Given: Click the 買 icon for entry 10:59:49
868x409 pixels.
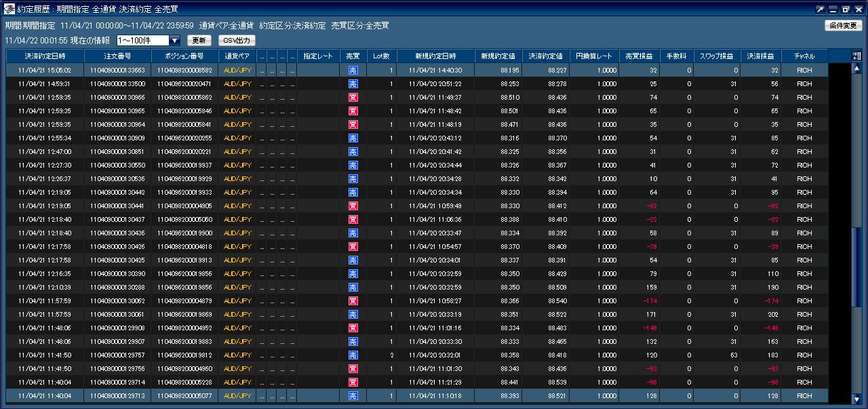Looking at the screenshot, I should click(x=353, y=206).
